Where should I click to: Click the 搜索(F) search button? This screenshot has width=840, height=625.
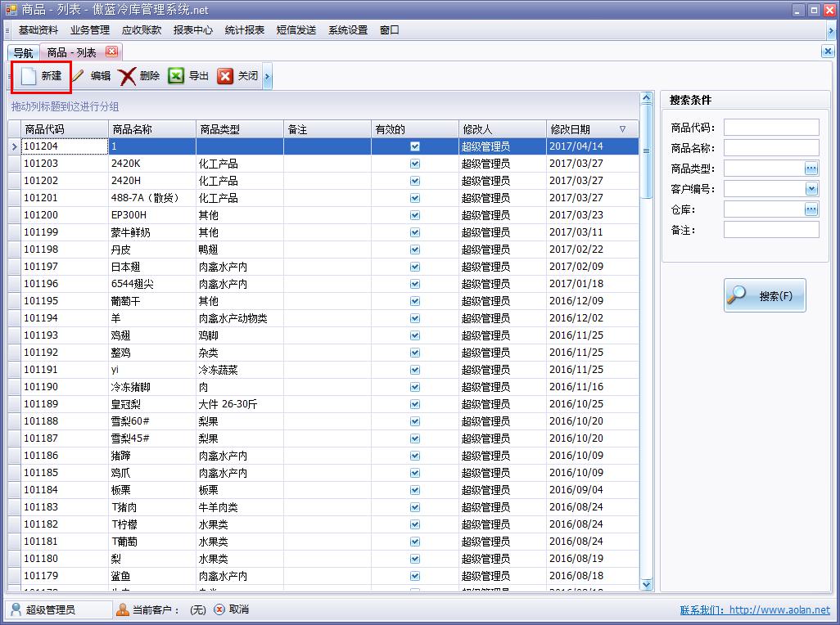(765, 295)
